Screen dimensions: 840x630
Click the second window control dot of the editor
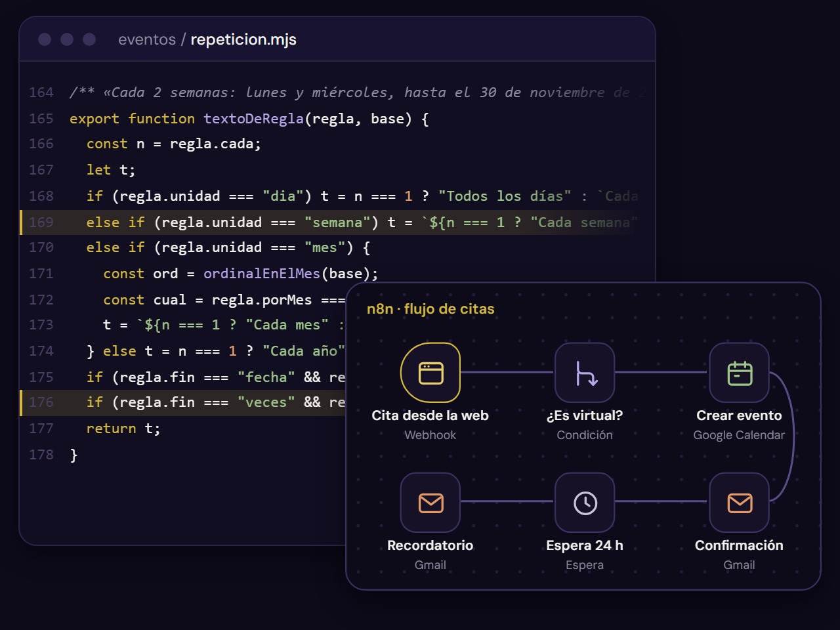(67, 39)
